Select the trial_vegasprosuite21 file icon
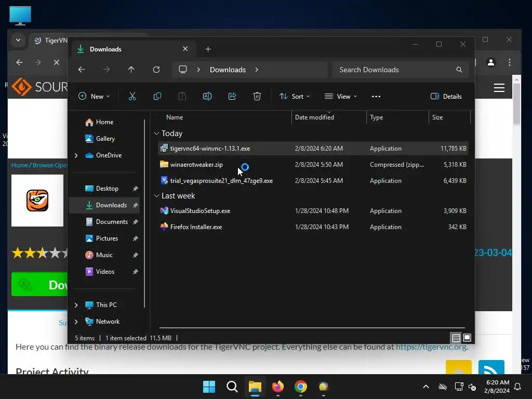The height and width of the screenshot is (399, 532). click(x=164, y=180)
